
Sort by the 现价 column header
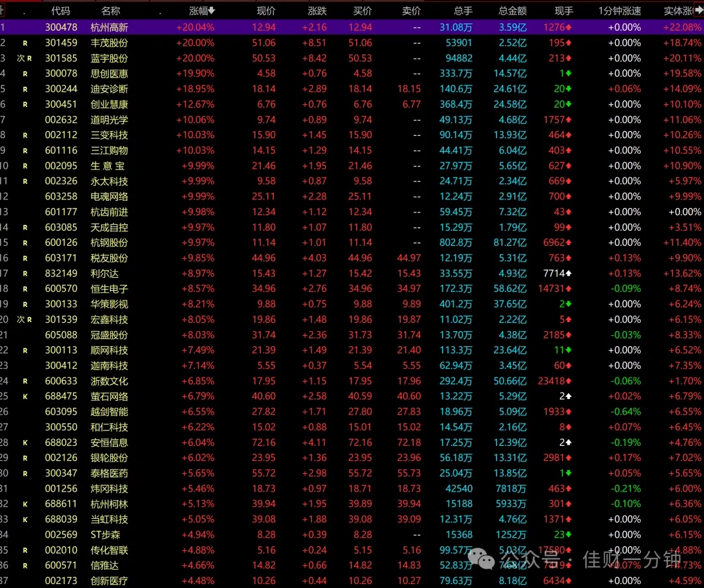tap(266, 11)
